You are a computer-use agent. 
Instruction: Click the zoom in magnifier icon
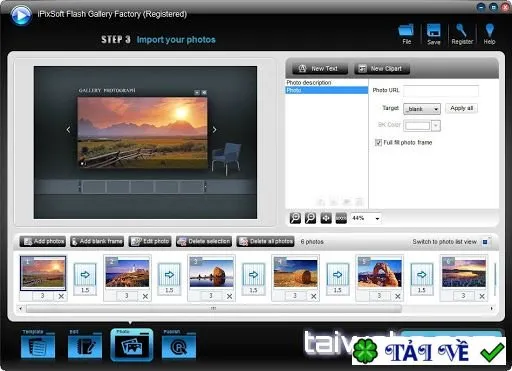pos(295,218)
